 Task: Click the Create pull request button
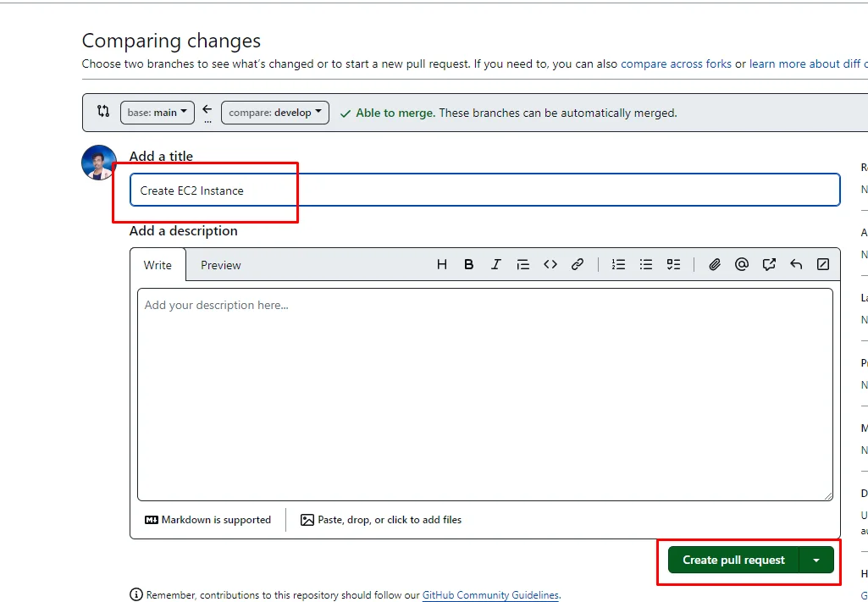(733, 560)
